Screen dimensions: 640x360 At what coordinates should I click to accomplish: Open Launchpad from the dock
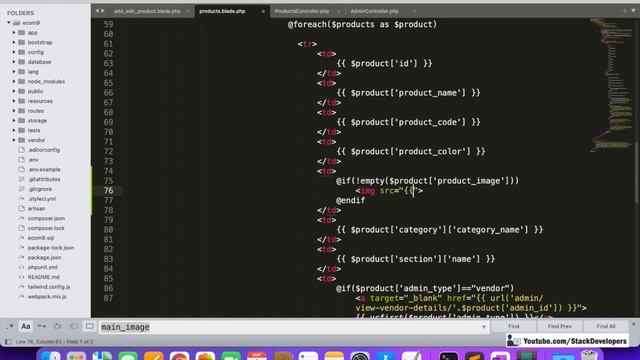[x=76, y=356]
